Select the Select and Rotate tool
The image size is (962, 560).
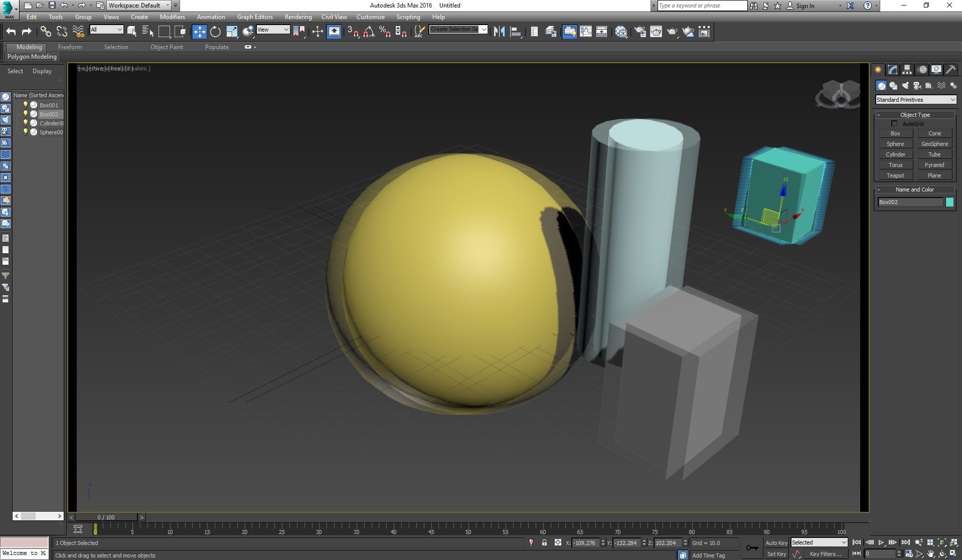pyautogui.click(x=215, y=32)
